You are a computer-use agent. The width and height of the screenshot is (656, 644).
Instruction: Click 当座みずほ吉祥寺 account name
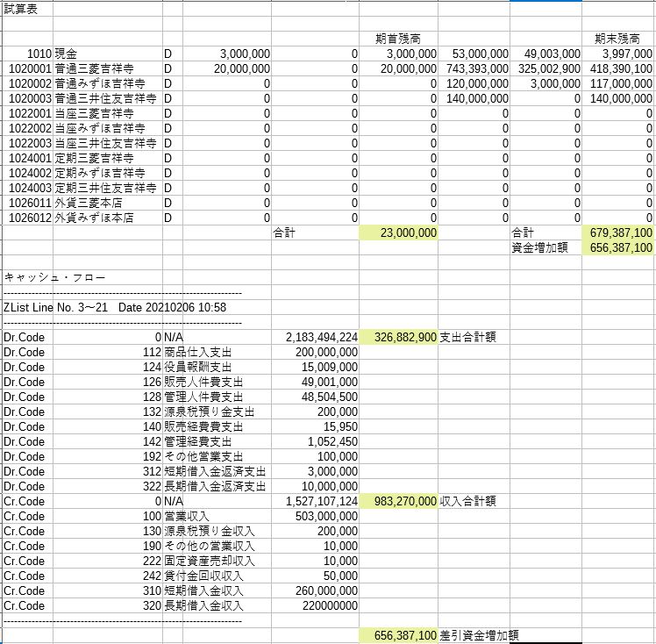pos(100,128)
